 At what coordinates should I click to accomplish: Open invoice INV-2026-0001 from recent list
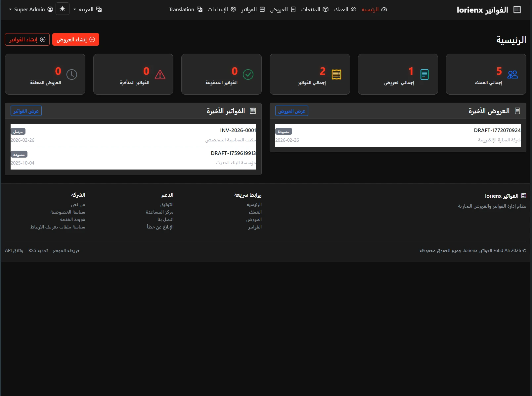point(238,130)
